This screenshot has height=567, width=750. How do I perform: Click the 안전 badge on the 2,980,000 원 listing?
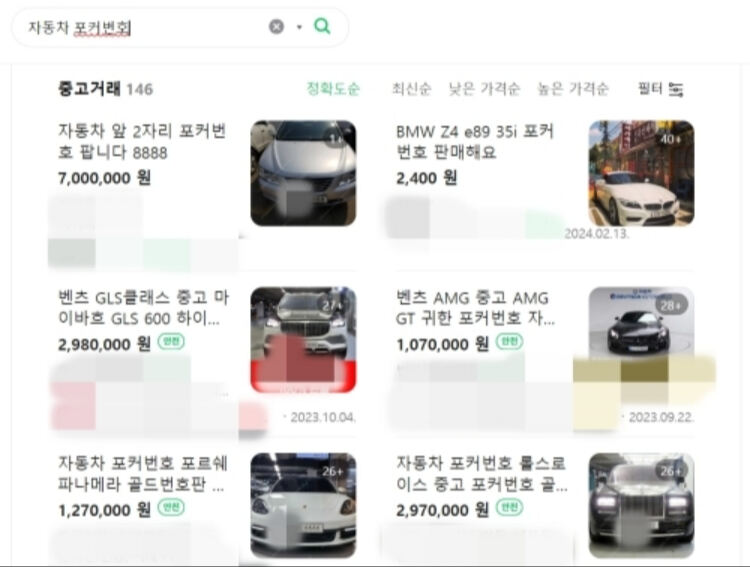pyautogui.click(x=172, y=342)
